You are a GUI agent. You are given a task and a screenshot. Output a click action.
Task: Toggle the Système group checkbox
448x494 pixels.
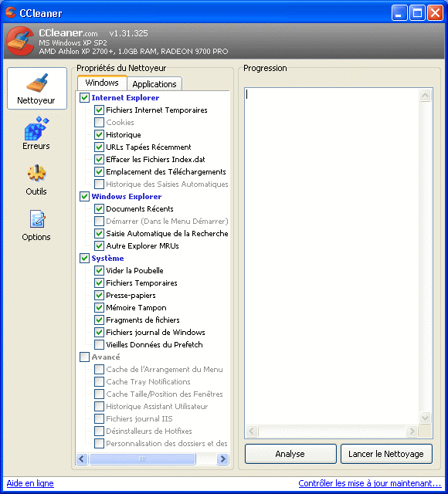(84, 258)
